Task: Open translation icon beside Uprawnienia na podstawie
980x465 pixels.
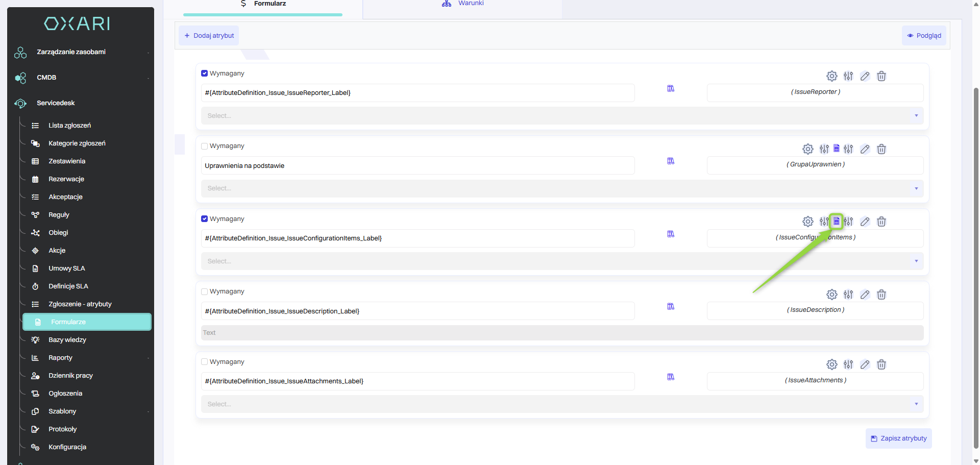Action: tap(671, 161)
